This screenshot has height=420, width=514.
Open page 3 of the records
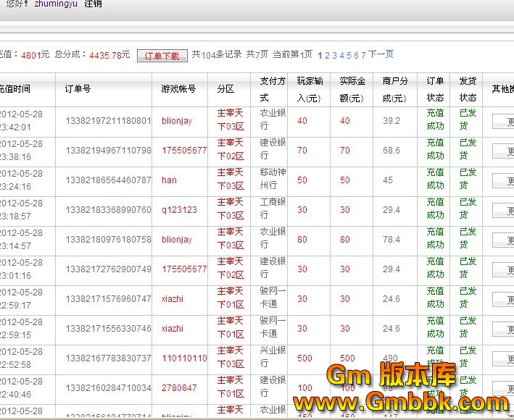tap(334, 54)
